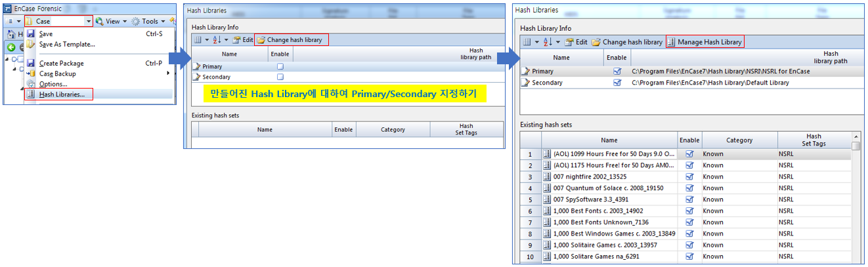Viewport: 868px width, 267px height.
Task: Select the Primary row in empty dialog
Action: coord(348,67)
